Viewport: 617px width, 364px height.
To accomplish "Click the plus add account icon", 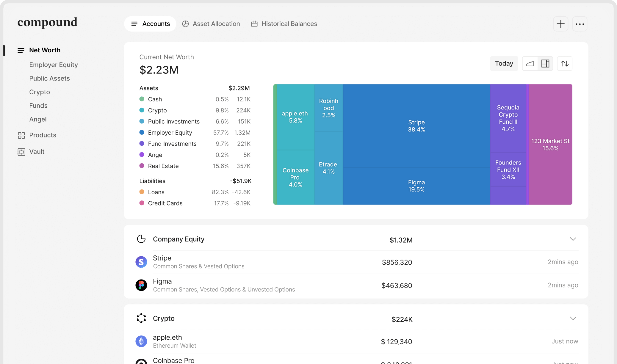I will (x=560, y=24).
